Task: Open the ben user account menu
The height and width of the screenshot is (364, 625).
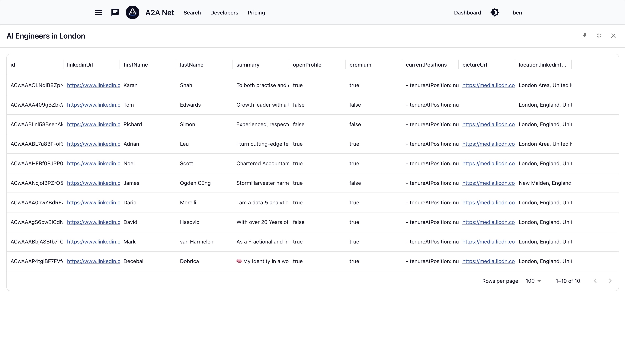Action: pyautogui.click(x=517, y=13)
